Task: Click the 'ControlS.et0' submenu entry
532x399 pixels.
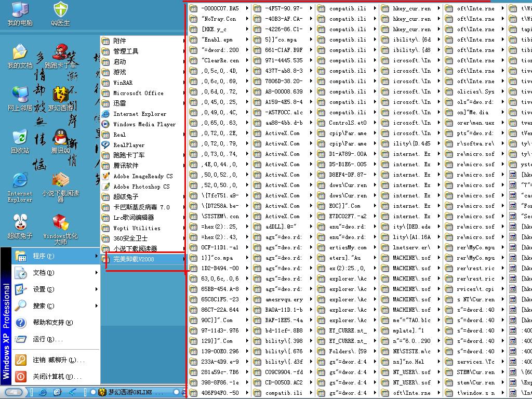Action: [347, 123]
